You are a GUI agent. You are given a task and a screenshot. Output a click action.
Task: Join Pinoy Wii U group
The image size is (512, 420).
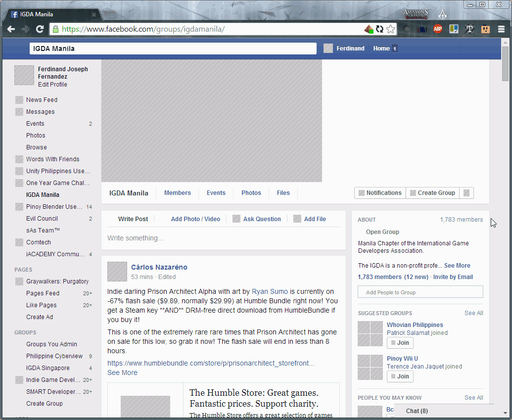click(x=400, y=376)
